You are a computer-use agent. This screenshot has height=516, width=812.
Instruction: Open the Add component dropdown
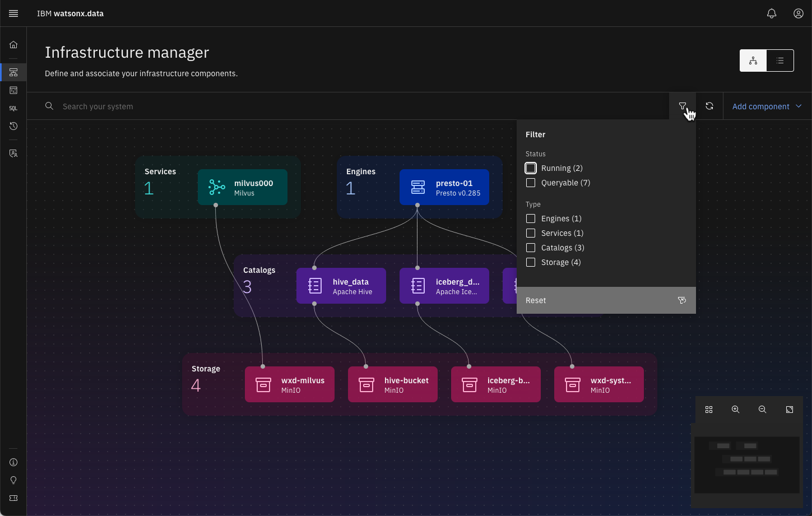pyautogui.click(x=767, y=106)
